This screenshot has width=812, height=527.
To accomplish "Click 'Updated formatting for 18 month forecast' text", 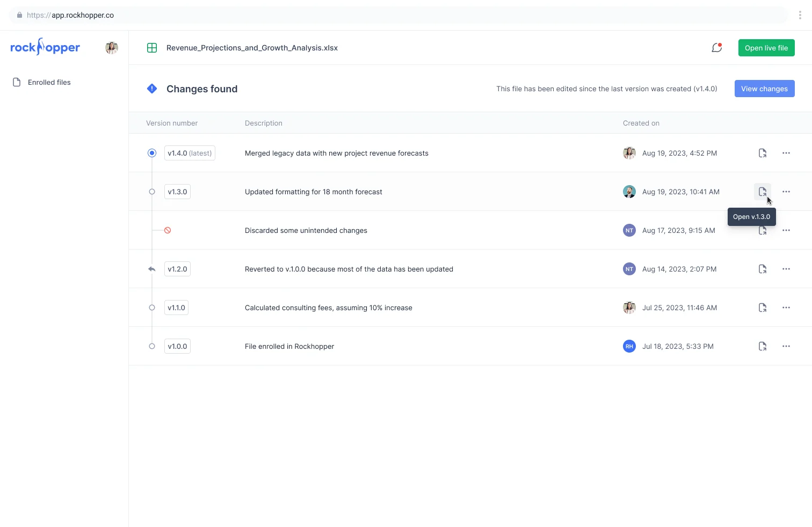I will click(x=314, y=192).
